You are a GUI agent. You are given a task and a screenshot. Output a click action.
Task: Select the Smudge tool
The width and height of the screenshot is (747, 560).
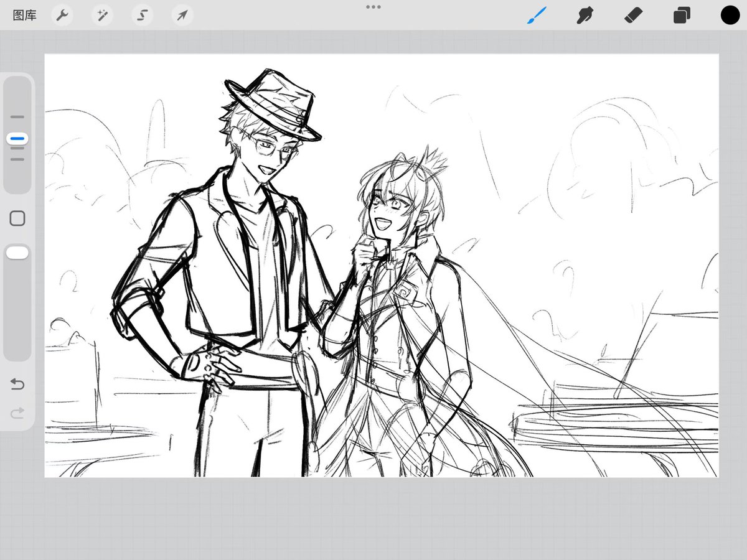point(585,15)
